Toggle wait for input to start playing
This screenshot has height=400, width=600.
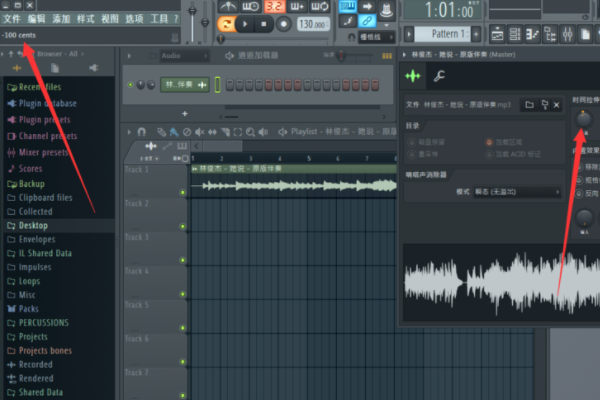tap(251, 6)
